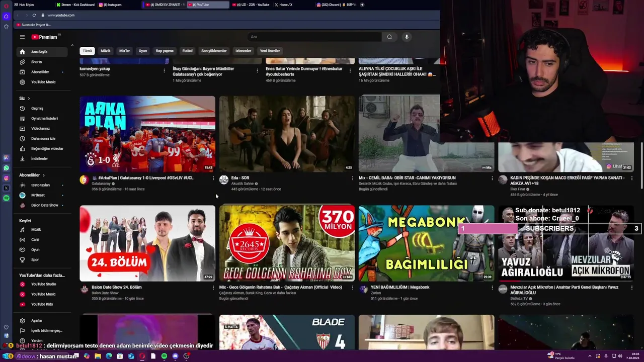
Task: Open YouTube Music in the top sidebar
Action: click(x=41, y=82)
